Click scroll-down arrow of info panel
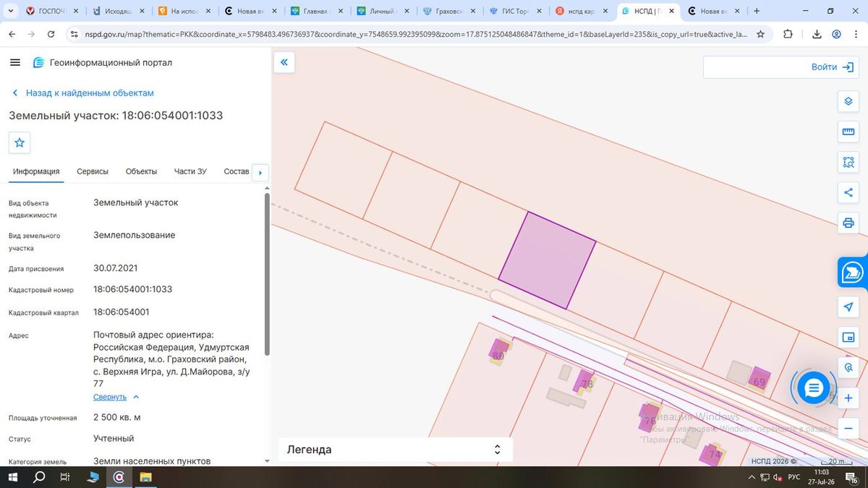868x488 pixels. pos(267,461)
